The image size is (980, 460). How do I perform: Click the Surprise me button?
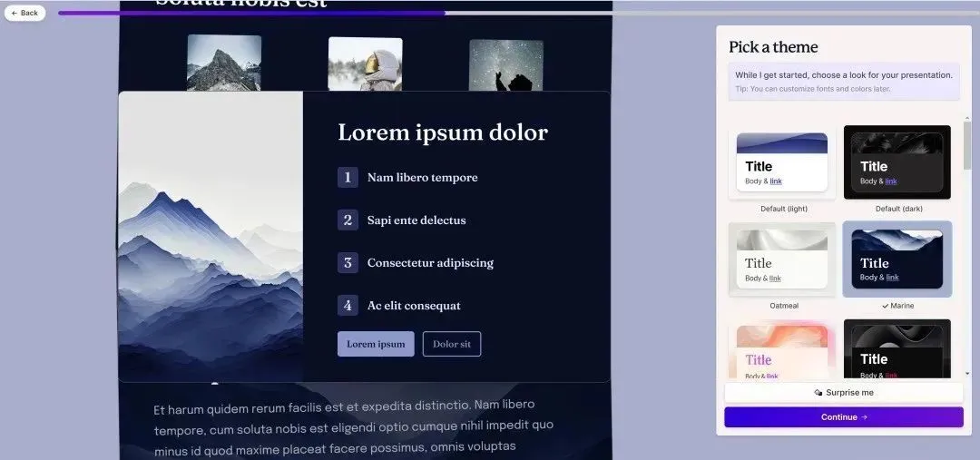click(844, 393)
